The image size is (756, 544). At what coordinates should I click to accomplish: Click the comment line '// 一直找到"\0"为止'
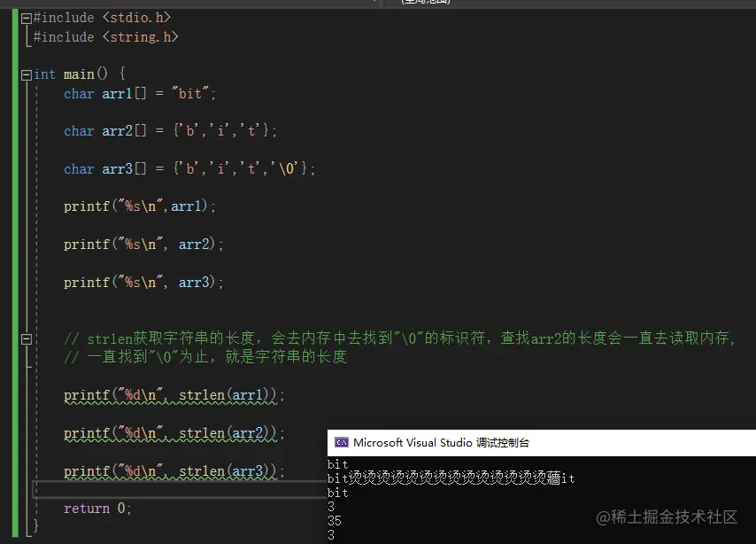pos(205,357)
